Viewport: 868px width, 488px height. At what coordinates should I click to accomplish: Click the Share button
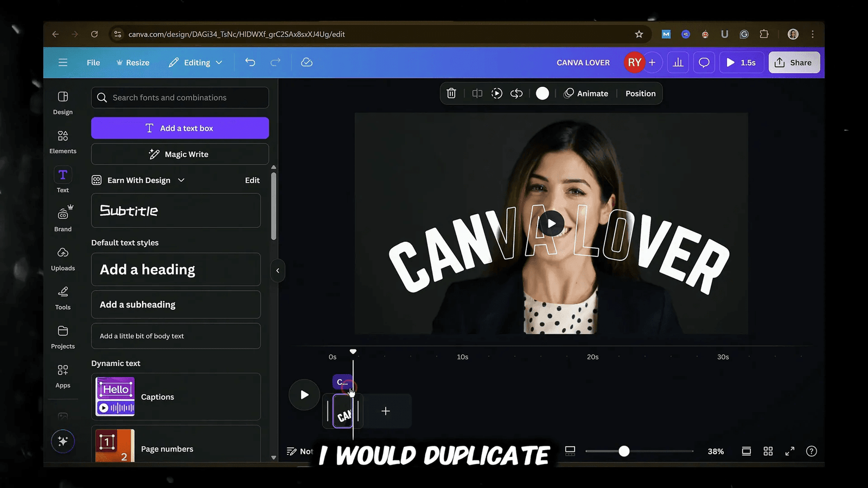point(794,62)
